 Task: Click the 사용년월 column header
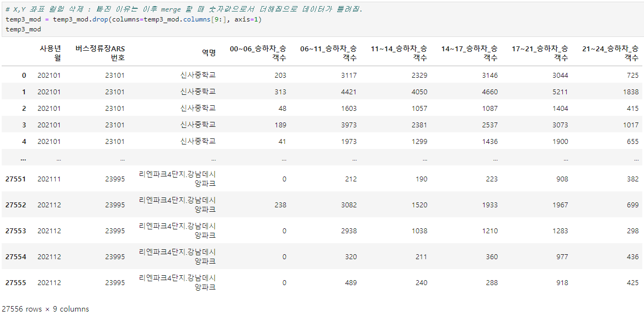(50, 53)
